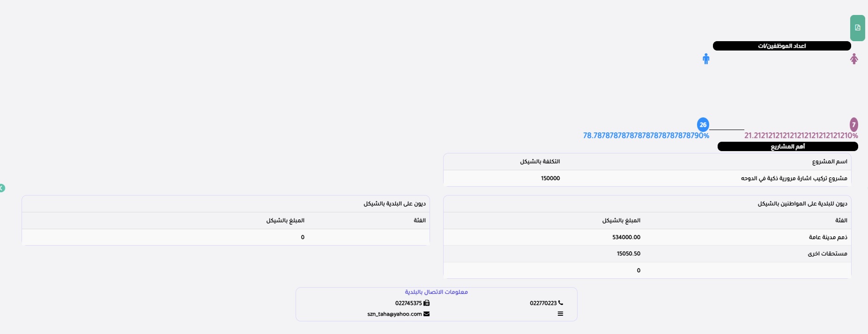The height and width of the screenshot is (334, 868).
Task: Click the green PDF export button
Action: click(x=857, y=28)
